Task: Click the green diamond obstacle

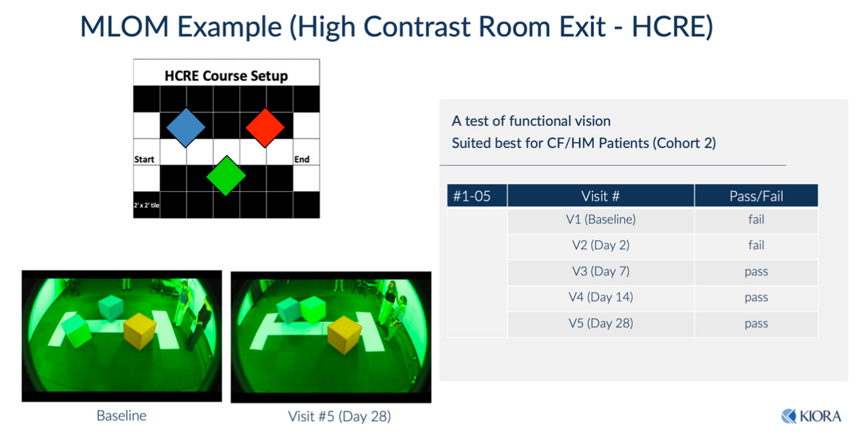Action: coord(226,175)
